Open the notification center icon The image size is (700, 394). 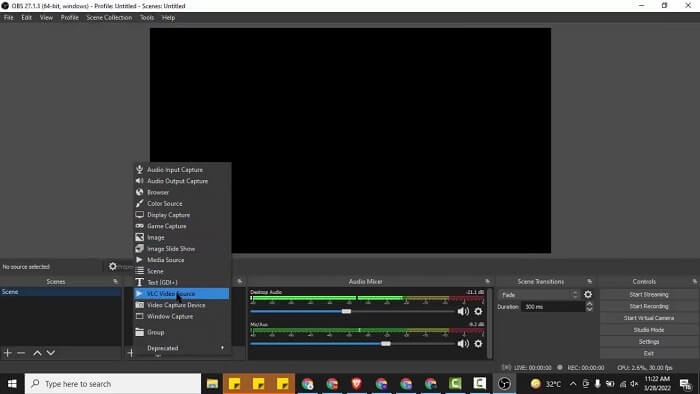(685, 384)
